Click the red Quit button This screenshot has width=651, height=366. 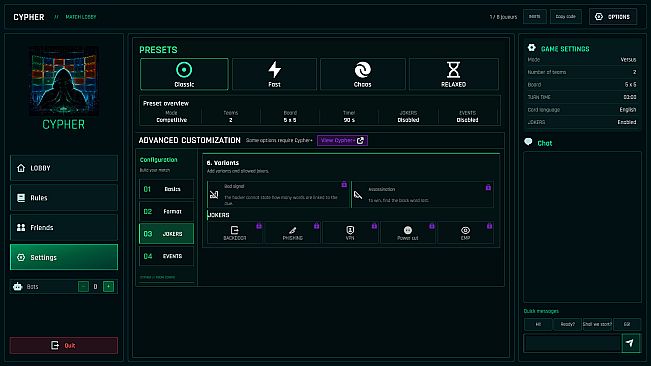pos(64,345)
